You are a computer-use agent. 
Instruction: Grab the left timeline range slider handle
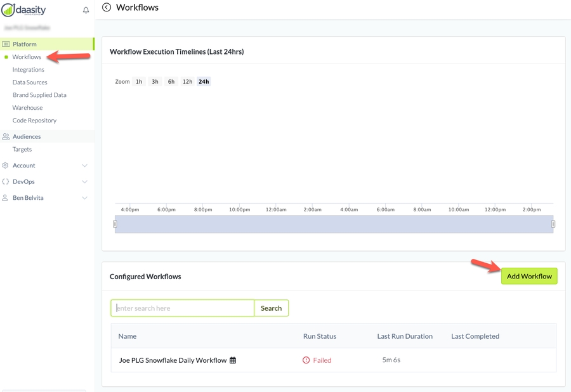tap(115, 224)
